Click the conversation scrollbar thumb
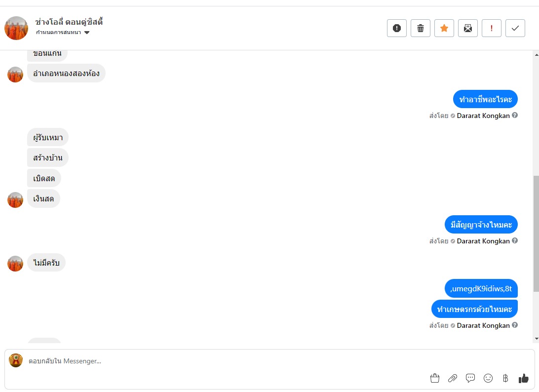This screenshot has height=392, width=539. (x=536, y=234)
